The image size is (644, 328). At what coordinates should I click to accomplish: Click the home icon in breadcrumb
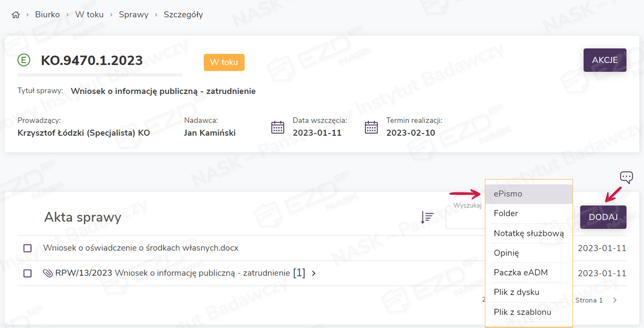pyautogui.click(x=16, y=15)
